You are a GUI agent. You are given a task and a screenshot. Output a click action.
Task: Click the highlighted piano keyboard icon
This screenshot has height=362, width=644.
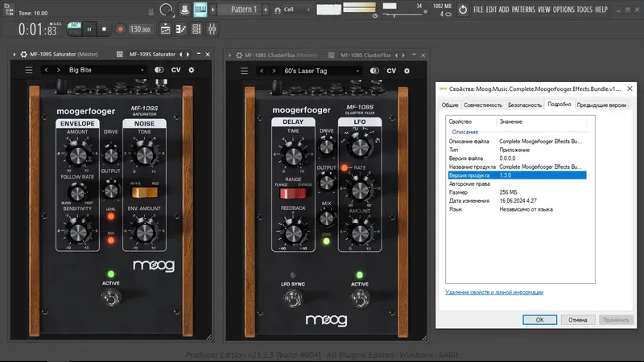[x=200, y=10]
